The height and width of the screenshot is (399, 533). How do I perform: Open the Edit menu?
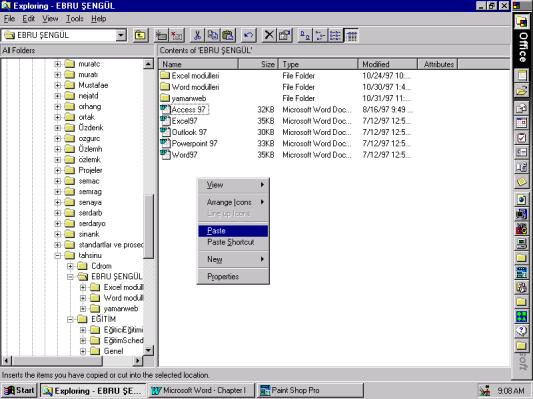[29, 19]
